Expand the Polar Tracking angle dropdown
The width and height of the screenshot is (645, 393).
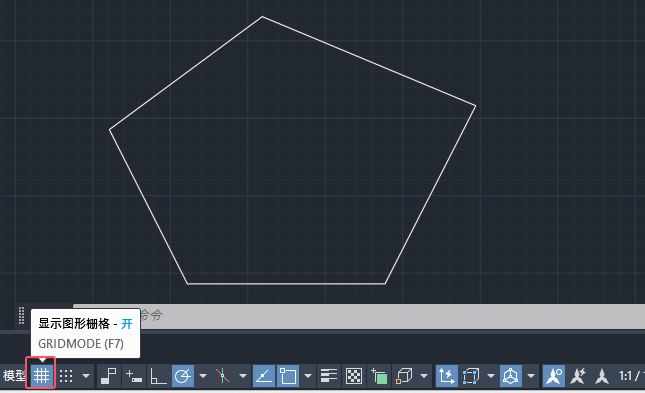(x=203, y=375)
